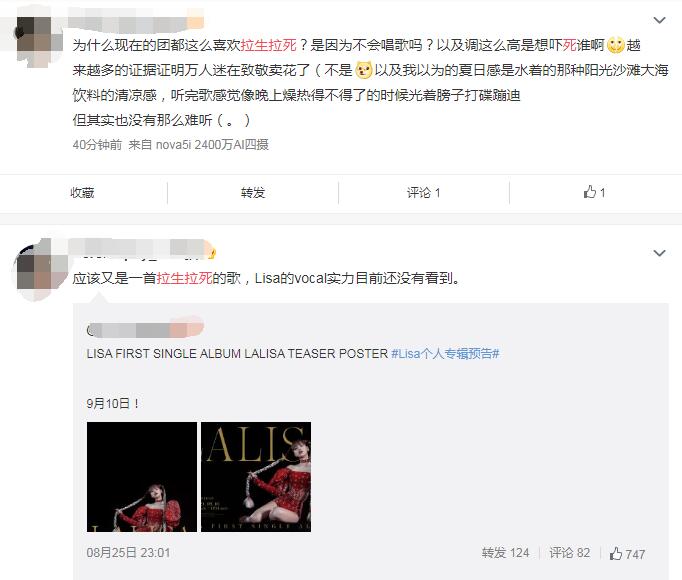The width and height of the screenshot is (682, 580).
Task: Click 转发 to repost the first post
Action: 253,192
